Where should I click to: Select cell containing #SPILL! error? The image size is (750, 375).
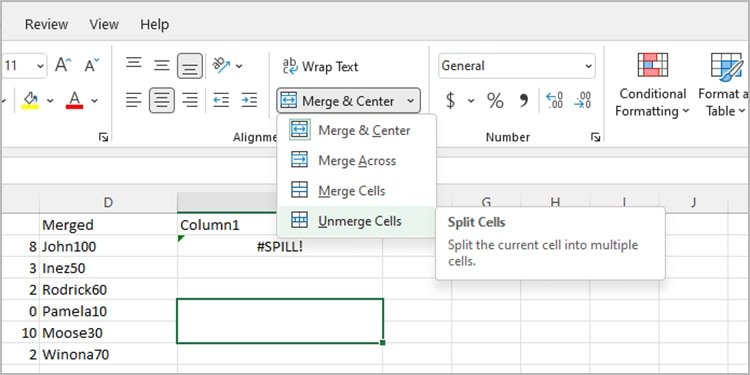[280, 247]
